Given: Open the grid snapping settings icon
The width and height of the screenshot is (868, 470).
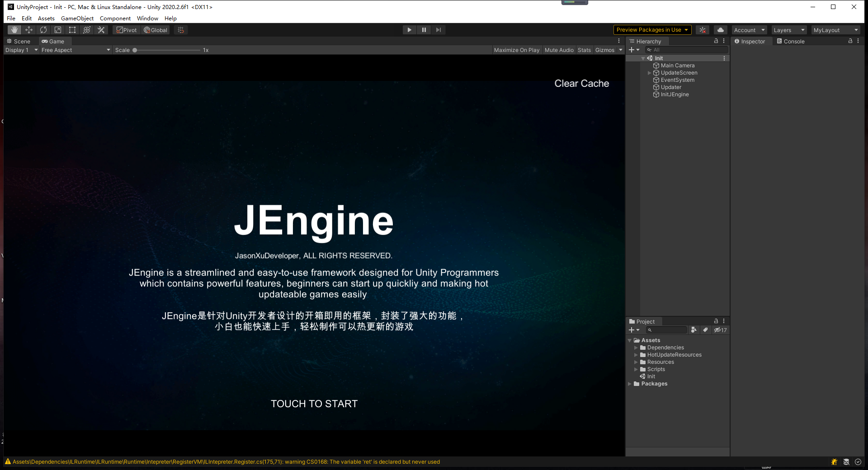Looking at the screenshot, I should (x=180, y=29).
